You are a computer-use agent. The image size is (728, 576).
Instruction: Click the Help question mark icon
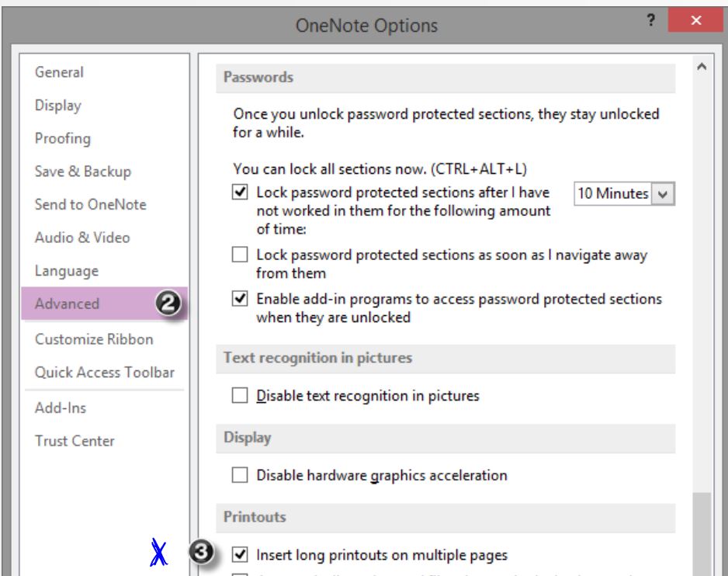pos(651,20)
